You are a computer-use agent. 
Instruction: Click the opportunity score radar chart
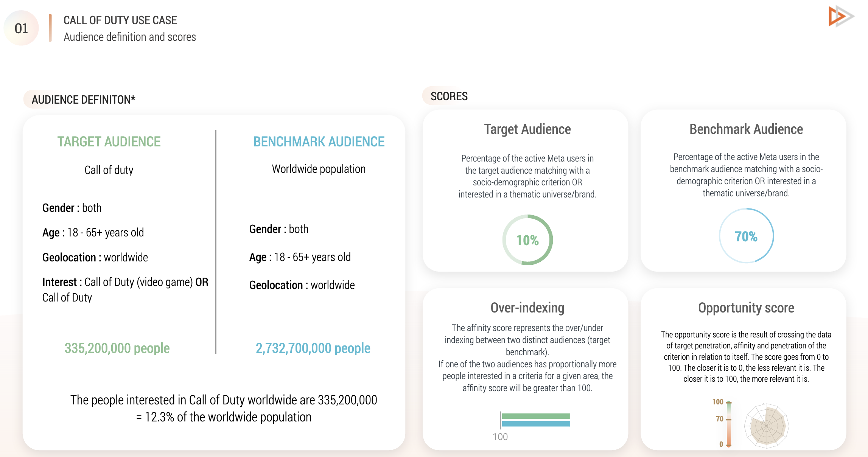pyautogui.click(x=767, y=426)
